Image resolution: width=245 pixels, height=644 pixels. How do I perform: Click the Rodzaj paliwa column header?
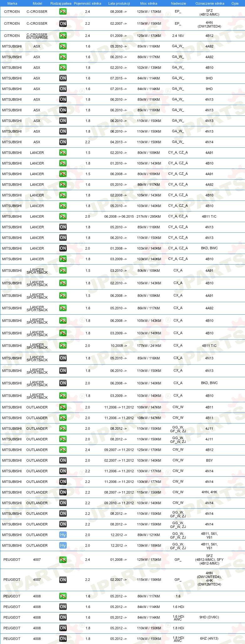point(61,3)
